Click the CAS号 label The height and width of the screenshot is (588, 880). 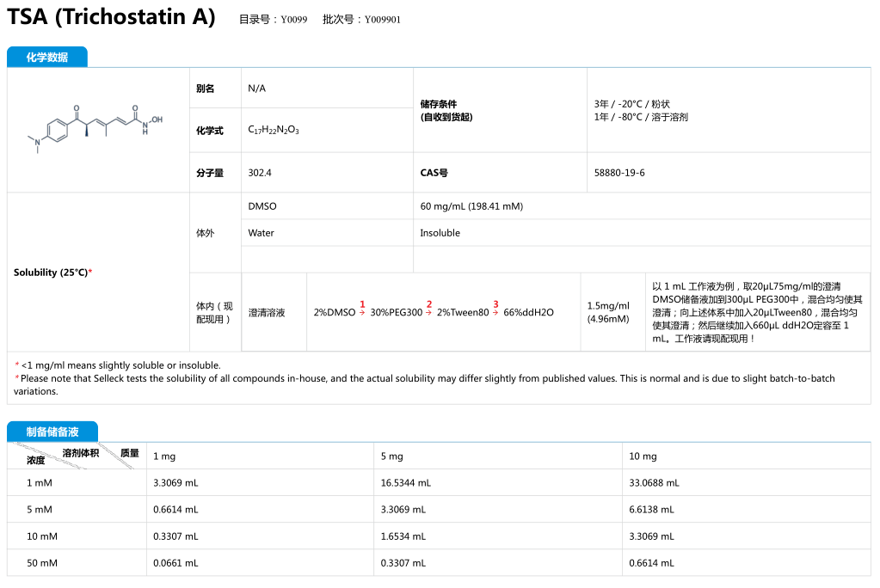(x=434, y=173)
